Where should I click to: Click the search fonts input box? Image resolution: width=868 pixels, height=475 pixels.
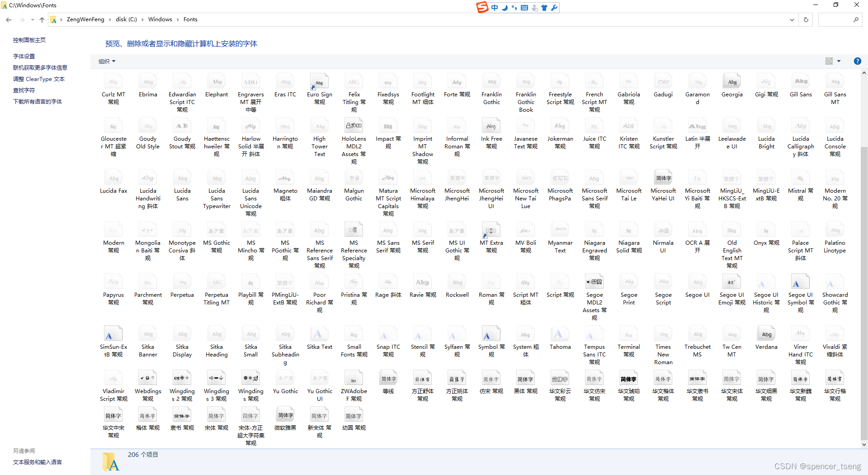(840, 19)
